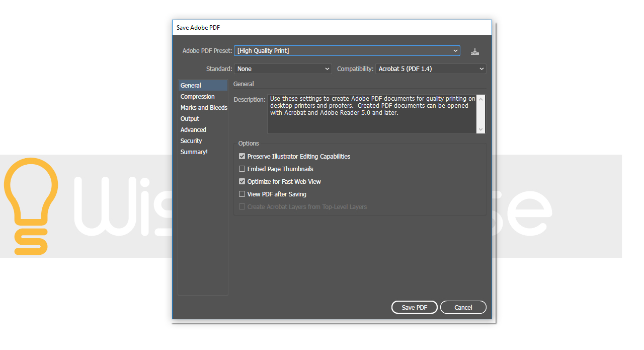Screen dimensions: 644x350
Task: Select the General category
Action: pos(203,86)
